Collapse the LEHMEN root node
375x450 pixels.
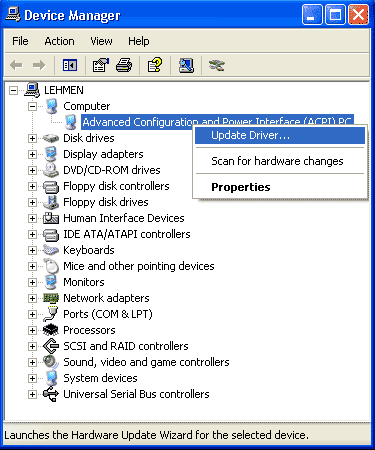coord(13,90)
